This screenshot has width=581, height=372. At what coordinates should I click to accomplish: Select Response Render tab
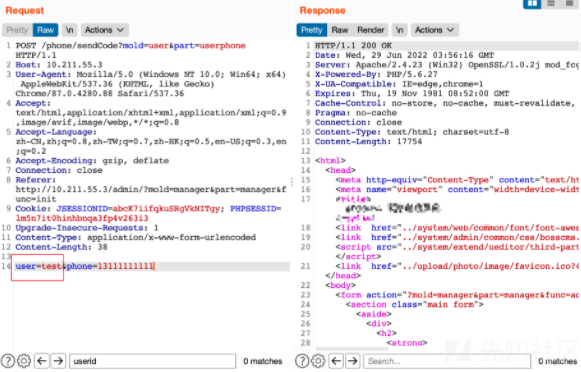point(371,30)
